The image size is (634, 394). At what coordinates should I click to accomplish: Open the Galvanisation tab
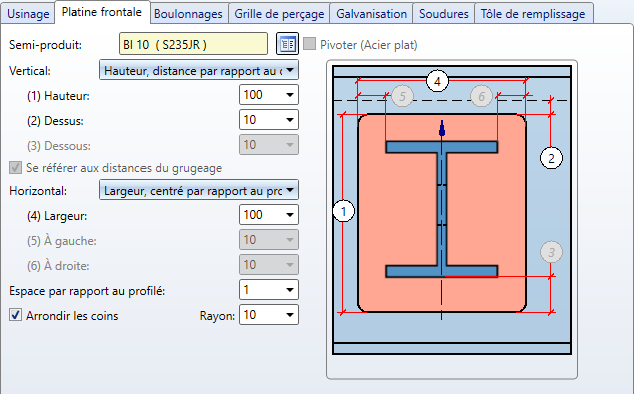[371, 14]
